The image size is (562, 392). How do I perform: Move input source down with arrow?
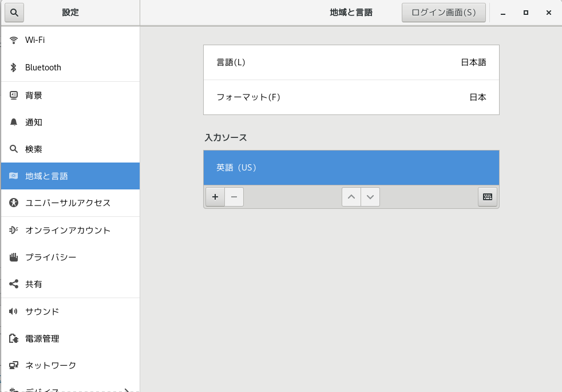[x=370, y=197]
